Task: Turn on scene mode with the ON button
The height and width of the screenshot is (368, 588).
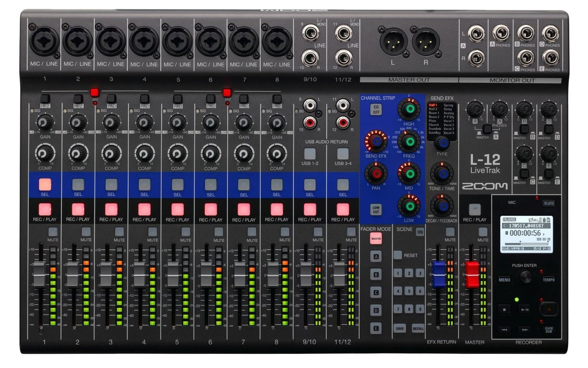Action: click(419, 232)
